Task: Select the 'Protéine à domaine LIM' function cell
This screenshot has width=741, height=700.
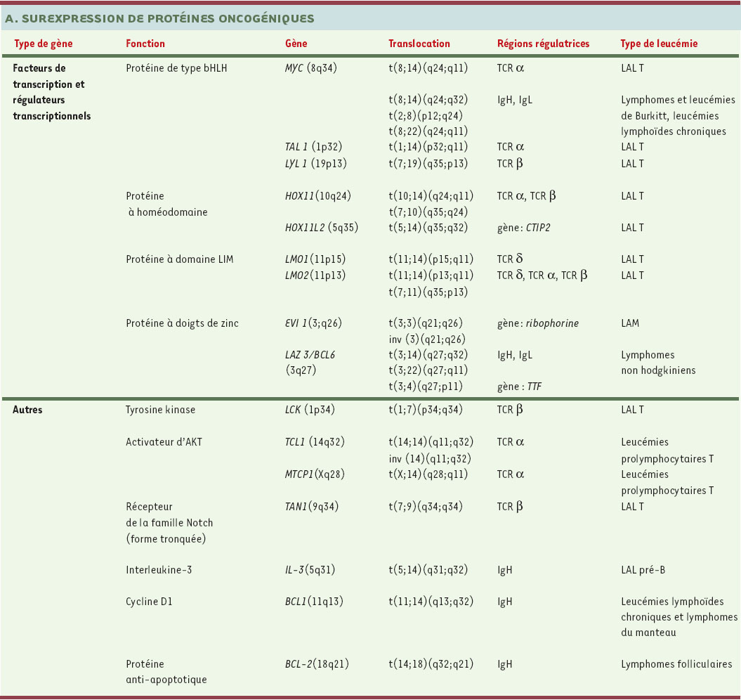Action: (x=179, y=259)
